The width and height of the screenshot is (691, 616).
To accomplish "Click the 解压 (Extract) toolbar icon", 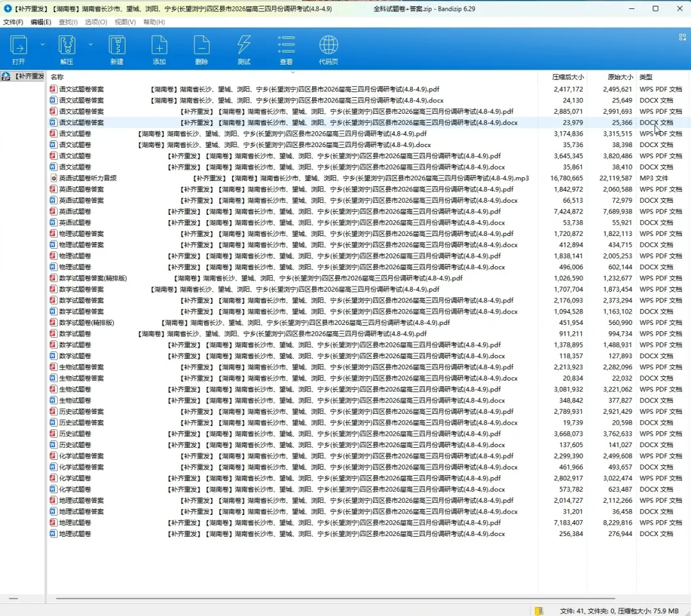I will 67,50.
